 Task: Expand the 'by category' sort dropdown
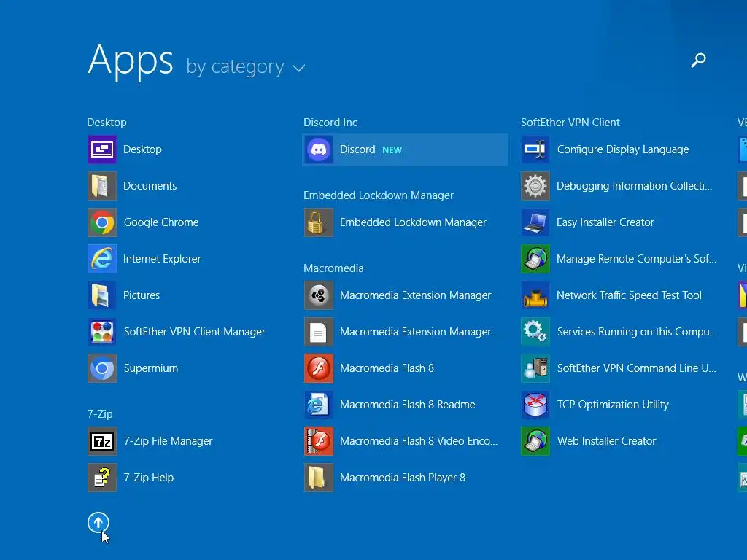pyautogui.click(x=246, y=67)
